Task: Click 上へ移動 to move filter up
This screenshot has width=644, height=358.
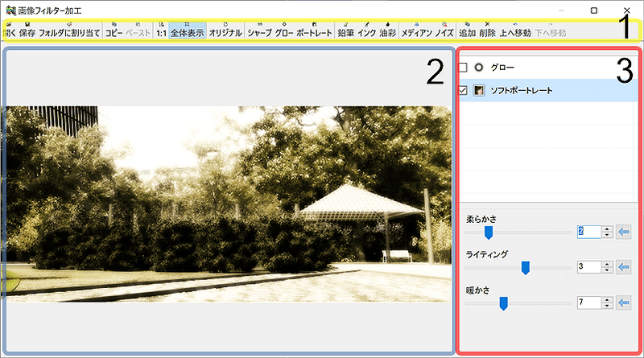Action: [x=515, y=31]
